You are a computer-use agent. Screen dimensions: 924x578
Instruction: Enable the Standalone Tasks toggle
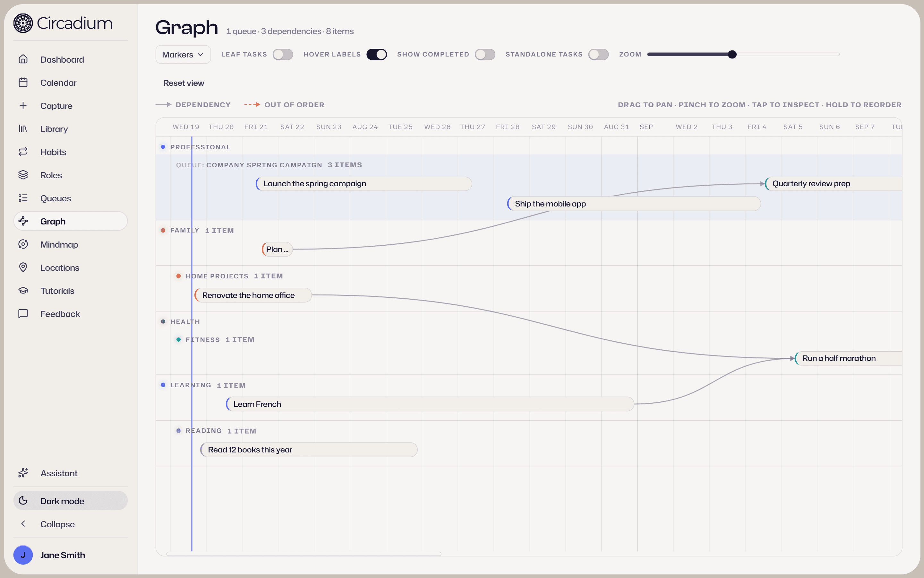[x=598, y=54]
